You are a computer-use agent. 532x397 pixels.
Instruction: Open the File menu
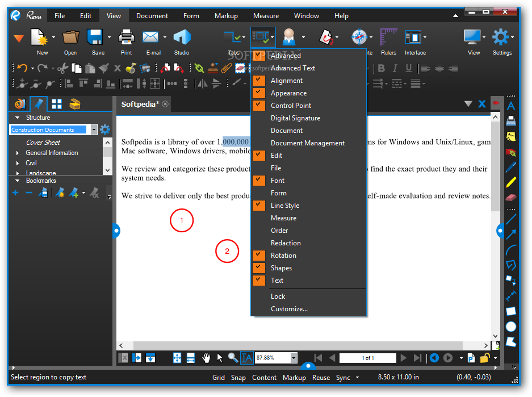[60, 16]
